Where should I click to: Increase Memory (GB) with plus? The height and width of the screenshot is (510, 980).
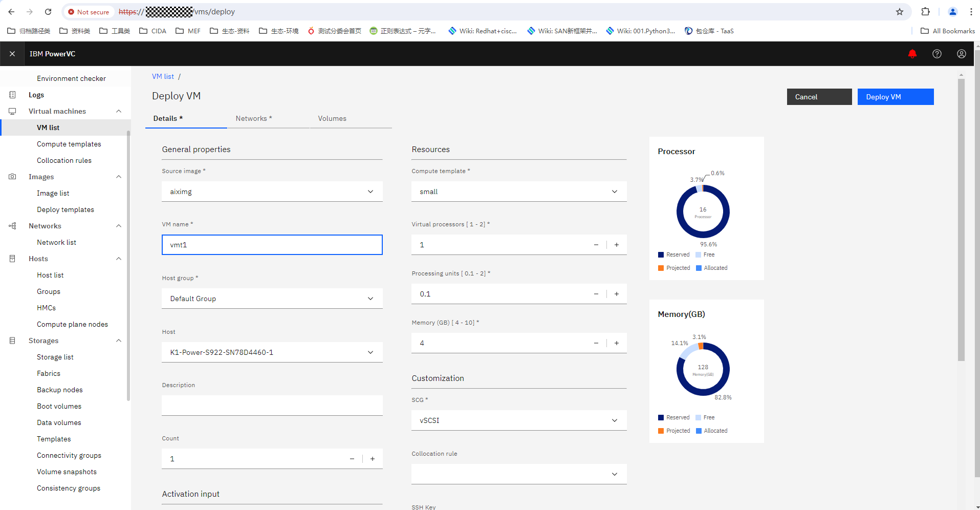(x=617, y=343)
